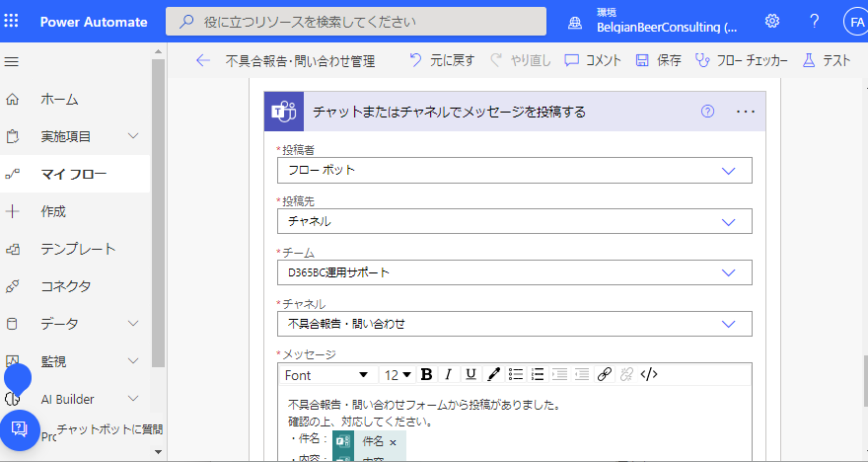The image size is (868, 462).
Task: Open the environment picker BelgianBeerConsulting
Action: (x=653, y=21)
